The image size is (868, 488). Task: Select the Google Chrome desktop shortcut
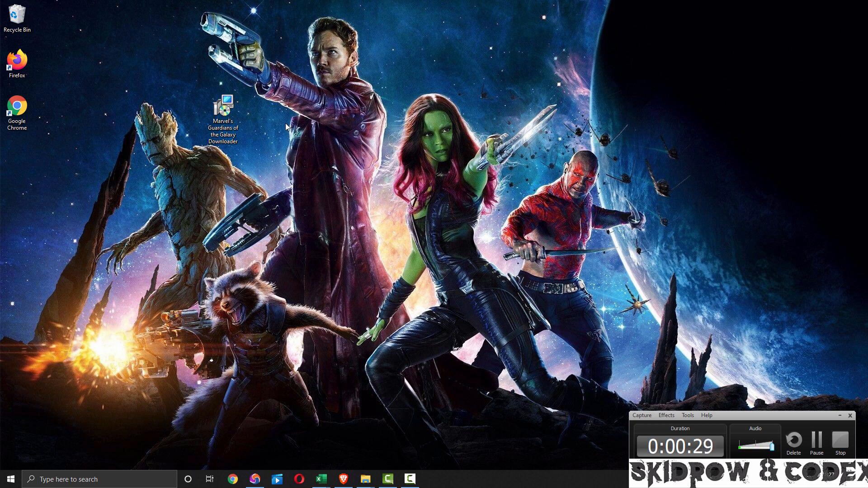point(17,106)
